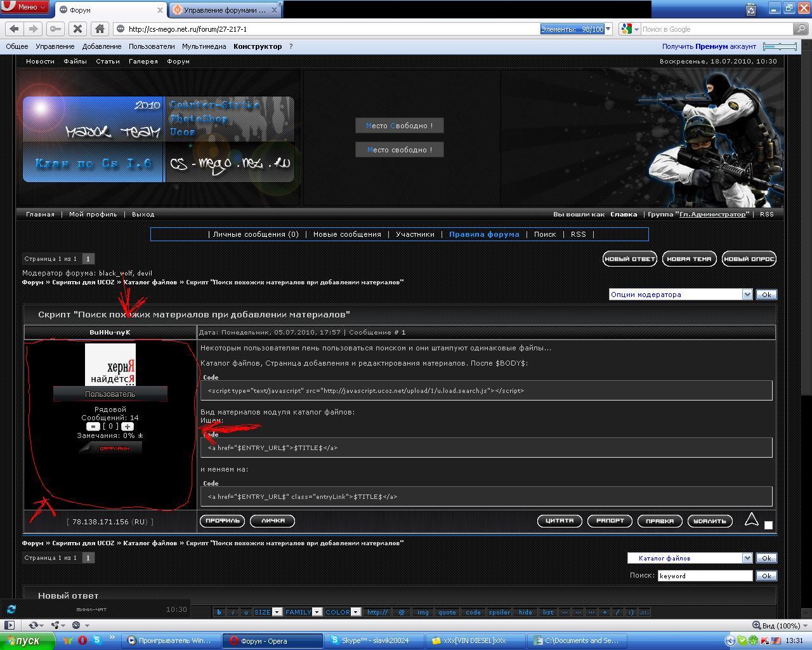Open poster's Профиль button
Viewport: 812px width, 650px height.
pos(222,521)
